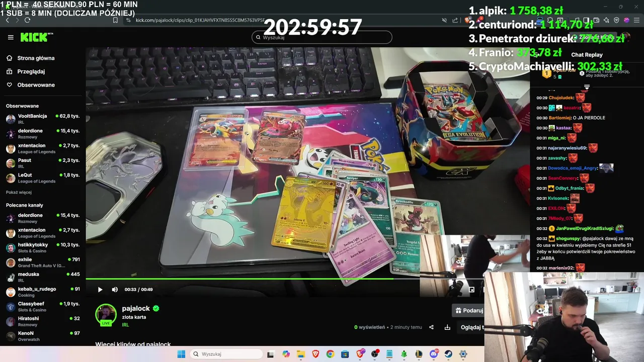Open Notepad from taskbar
Image resolution: width=644 pixels, height=362 pixels.
coord(389,354)
